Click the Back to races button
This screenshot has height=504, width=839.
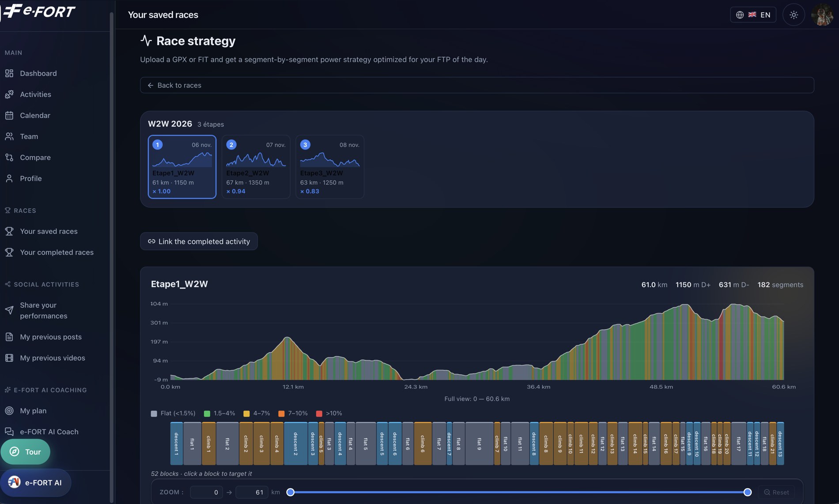click(x=477, y=85)
